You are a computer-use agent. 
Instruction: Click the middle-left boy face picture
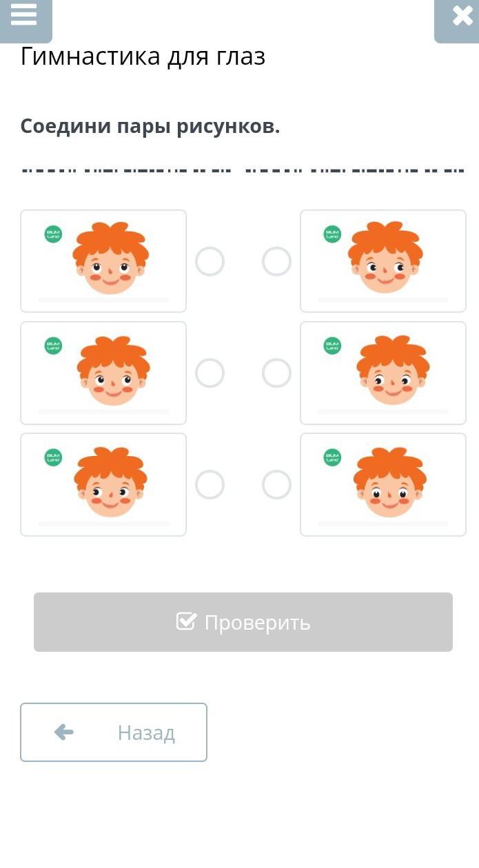tap(113, 371)
